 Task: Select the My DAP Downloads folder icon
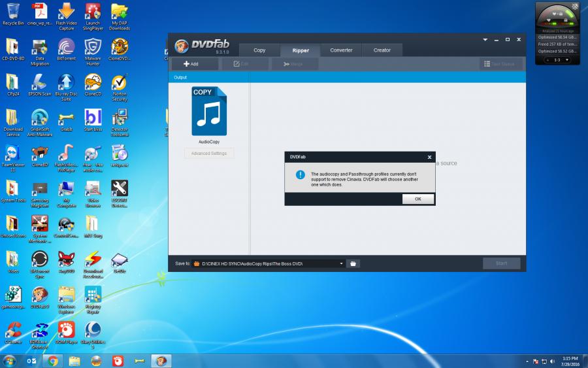click(120, 16)
